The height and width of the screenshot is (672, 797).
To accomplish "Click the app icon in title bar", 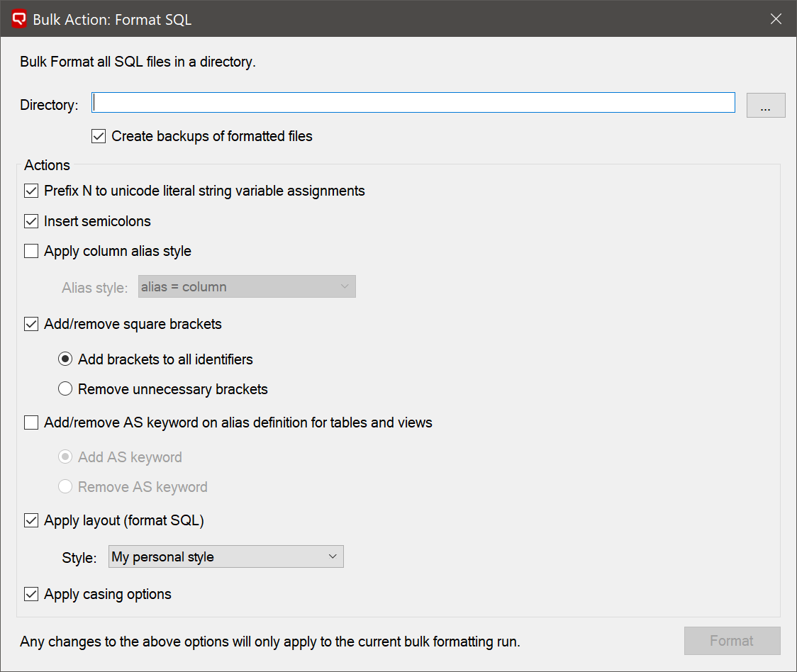I will pyautogui.click(x=20, y=19).
